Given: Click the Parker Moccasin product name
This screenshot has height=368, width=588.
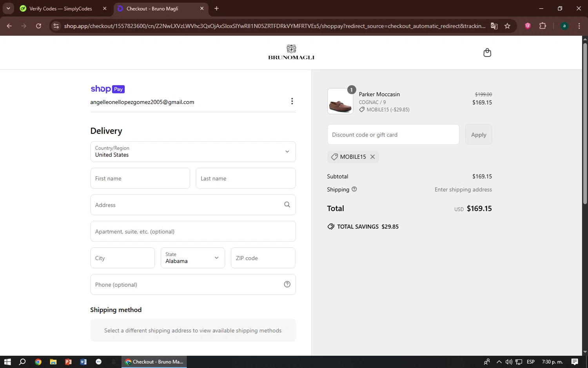Looking at the screenshot, I should point(379,94).
